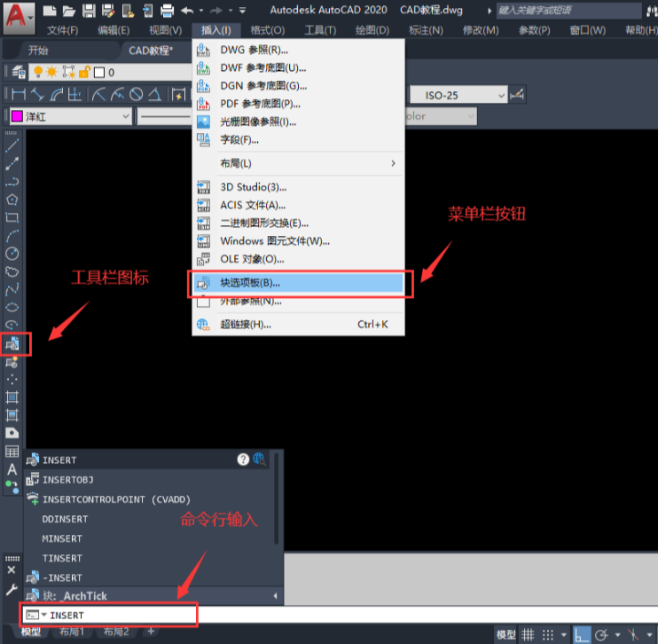Click the magenta color swatch
Screen dimensions: 658x644
coord(16,116)
